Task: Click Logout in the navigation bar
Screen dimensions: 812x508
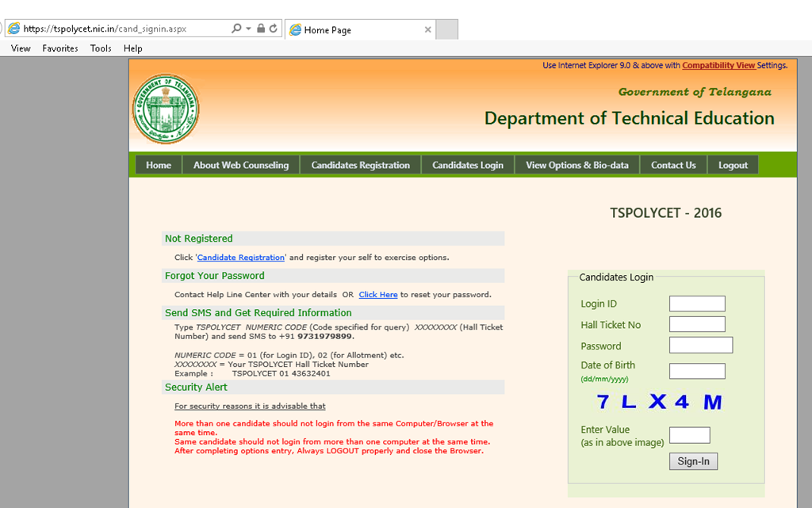Action: tap(733, 165)
